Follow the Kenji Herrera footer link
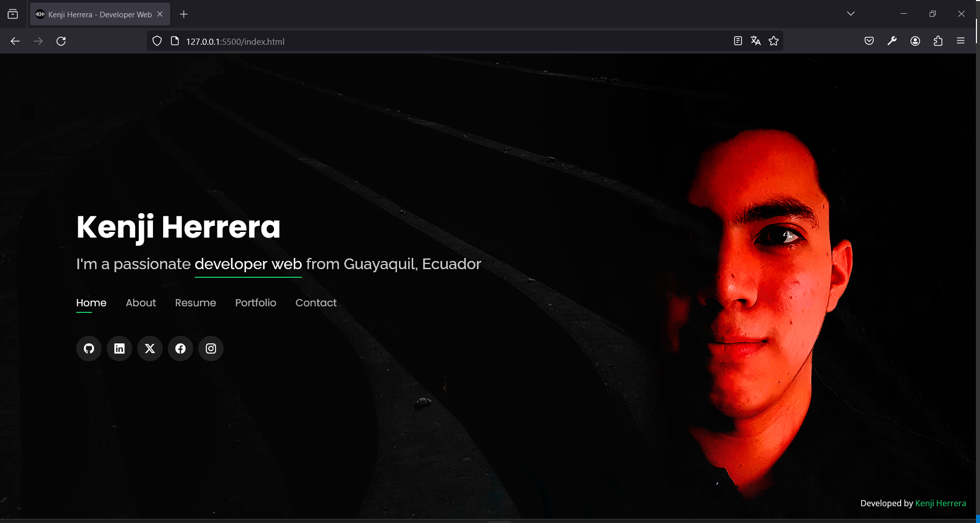Screen dimensions: 980x523 (940, 503)
